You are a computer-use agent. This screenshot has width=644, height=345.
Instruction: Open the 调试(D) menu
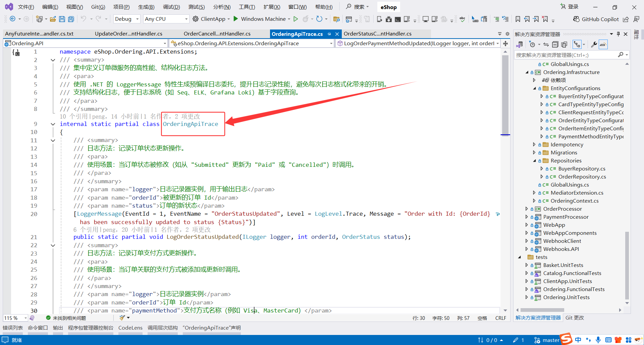coord(171,7)
